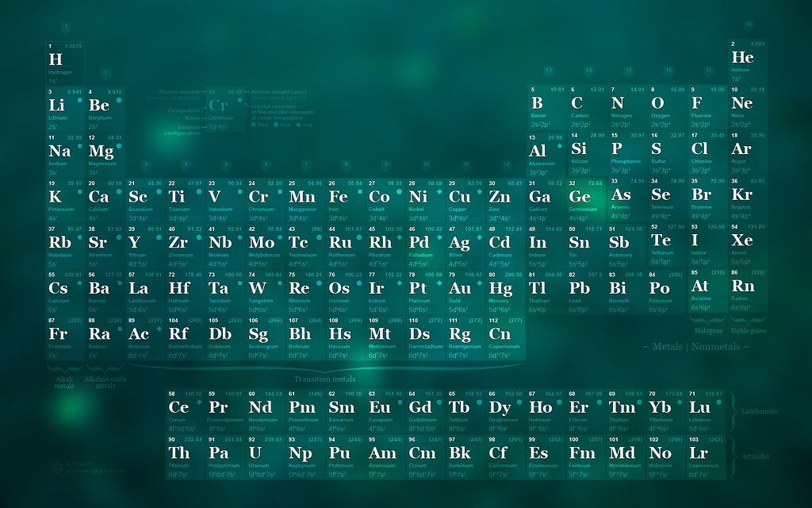Select the Halogens group label
Screen dimensions: 812x508
(x=708, y=330)
